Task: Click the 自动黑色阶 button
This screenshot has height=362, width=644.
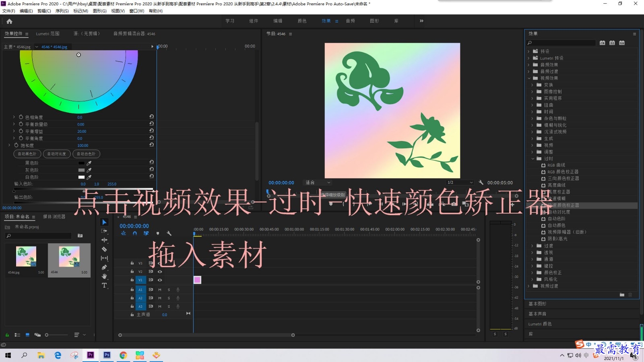Action: [x=27, y=154]
